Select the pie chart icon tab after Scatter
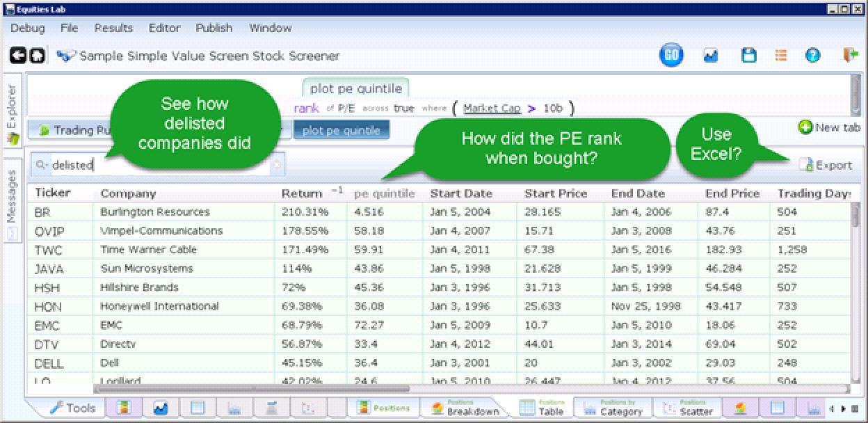The height and width of the screenshot is (423, 868). 740,408
